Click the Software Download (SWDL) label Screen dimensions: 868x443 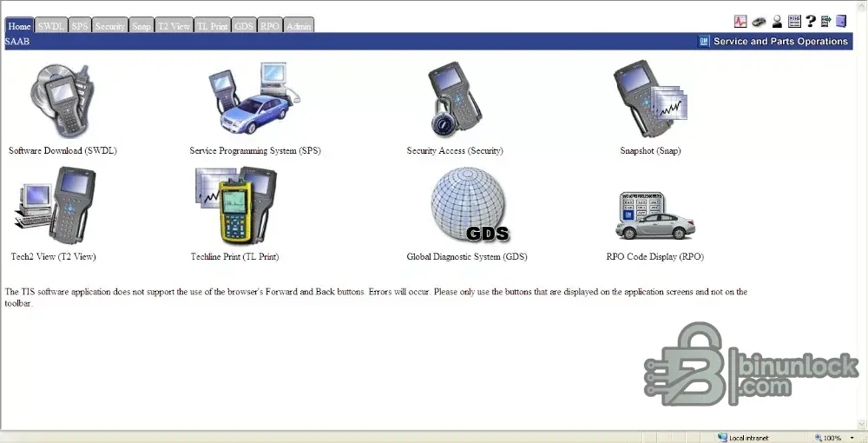tap(62, 150)
